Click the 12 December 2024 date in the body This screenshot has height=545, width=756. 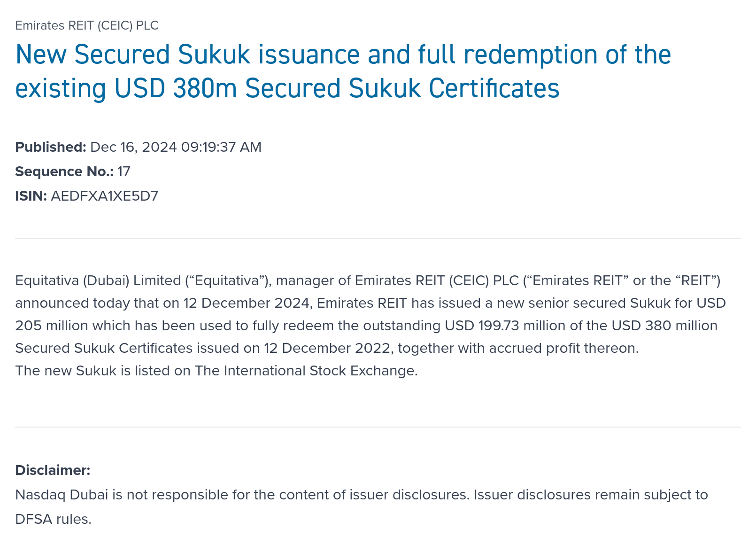(246, 303)
